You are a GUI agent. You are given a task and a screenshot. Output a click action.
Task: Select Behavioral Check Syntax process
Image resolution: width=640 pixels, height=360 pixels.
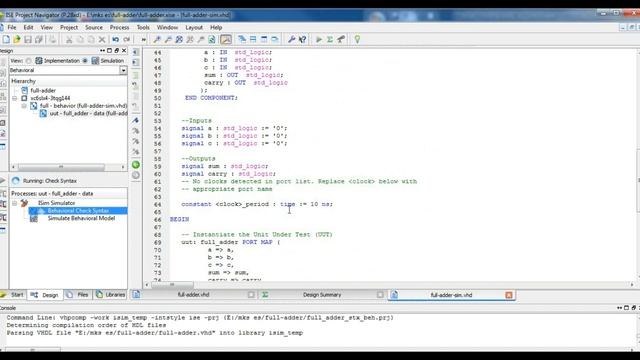tap(78, 211)
